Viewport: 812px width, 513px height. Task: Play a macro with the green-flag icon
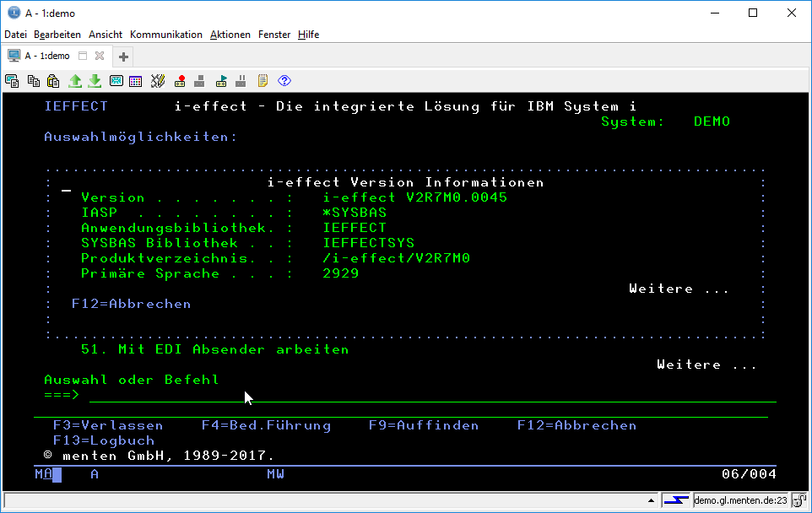222,81
